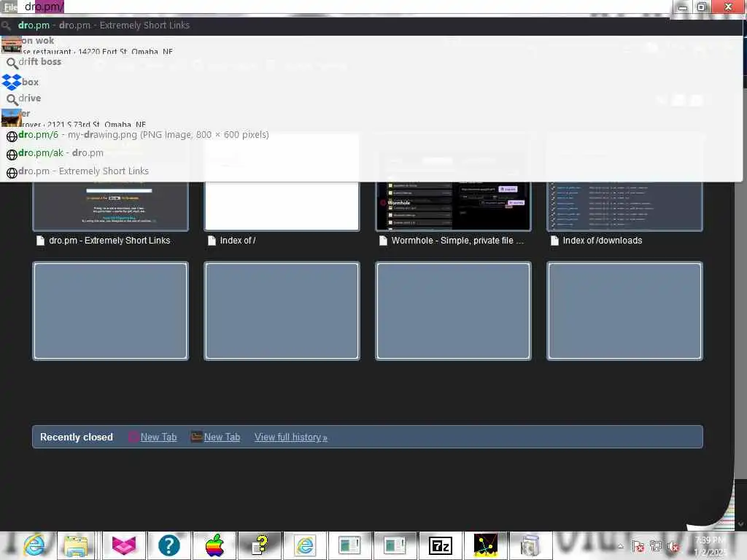Select the 2121 S 73rd St Omaha suggestion
This screenshot has width=747, height=560.
click(x=371, y=118)
